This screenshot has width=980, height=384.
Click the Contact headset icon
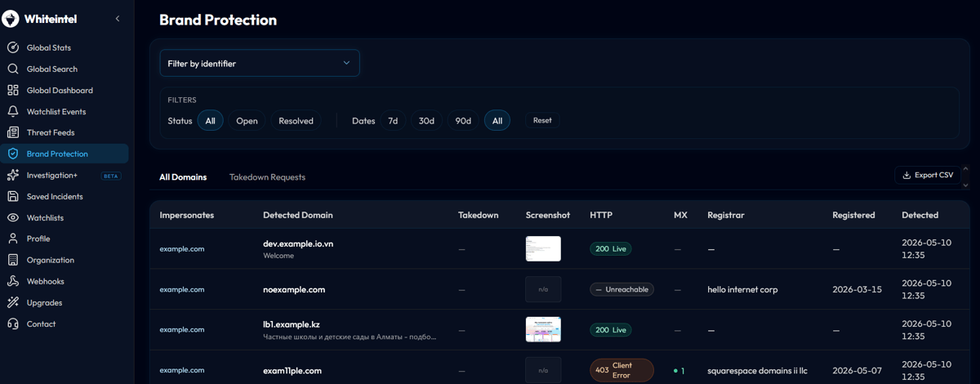tap(12, 324)
